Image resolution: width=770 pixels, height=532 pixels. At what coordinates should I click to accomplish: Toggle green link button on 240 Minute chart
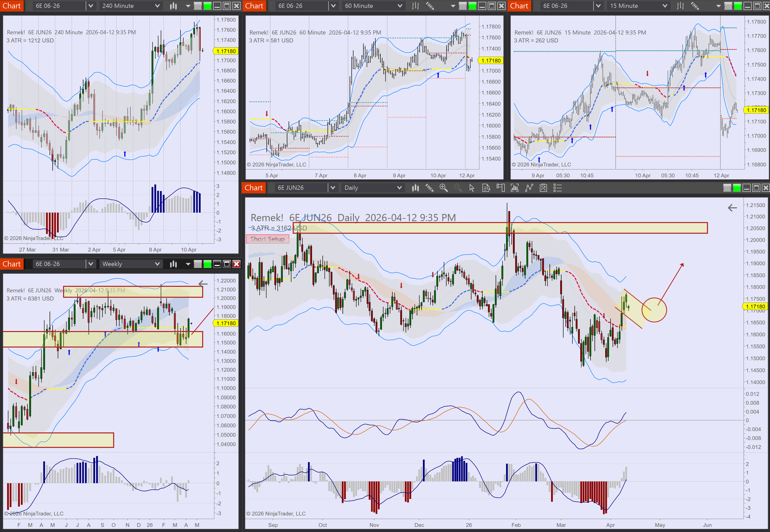pyautogui.click(x=208, y=6)
